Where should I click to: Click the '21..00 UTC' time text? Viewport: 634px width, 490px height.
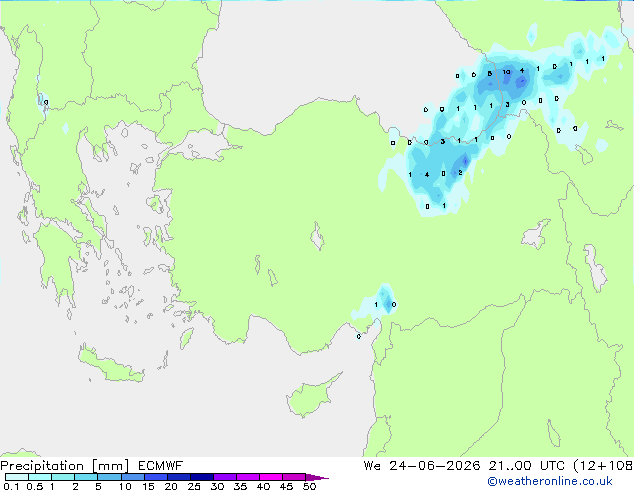(x=526, y=466)
